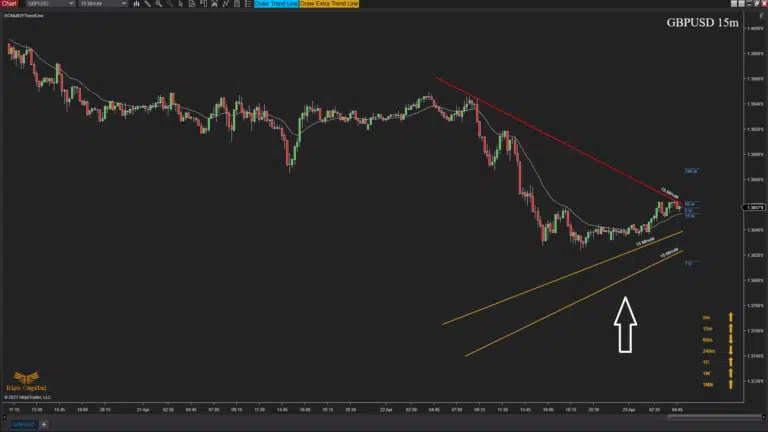768x432 pixels.
Task: Select the zoom in magnifier tool
Action: [x=159, y=3]
